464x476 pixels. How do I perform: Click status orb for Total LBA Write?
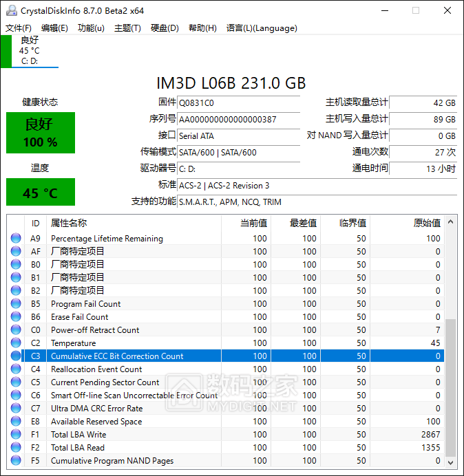coord(16,435)
